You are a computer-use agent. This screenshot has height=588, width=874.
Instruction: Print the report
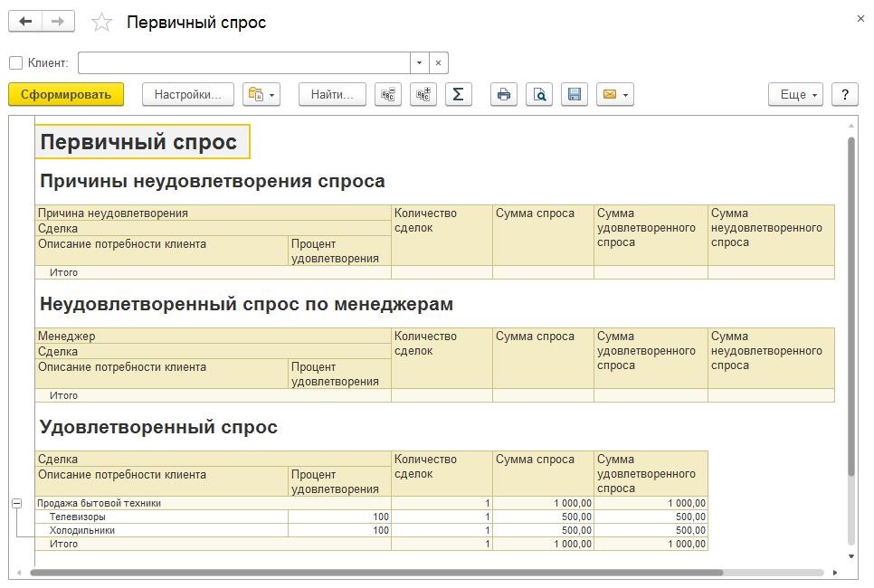pos(504,95)
